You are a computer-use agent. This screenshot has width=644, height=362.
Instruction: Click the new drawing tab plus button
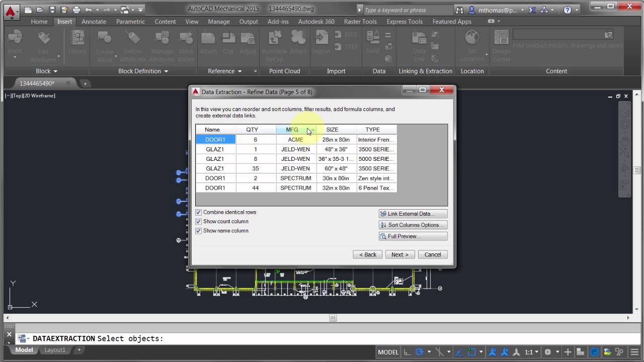(85, 83)
